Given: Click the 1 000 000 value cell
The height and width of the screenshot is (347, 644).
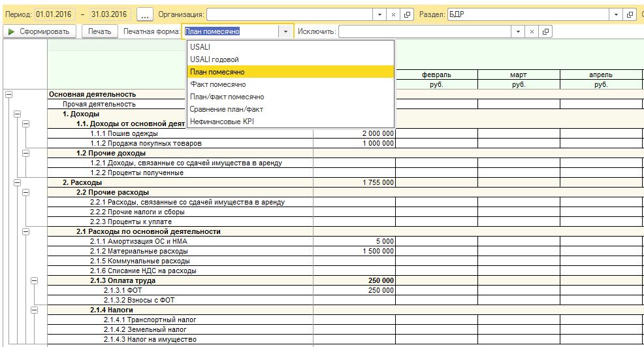Looking at the screenshot, I should [354, 144].
